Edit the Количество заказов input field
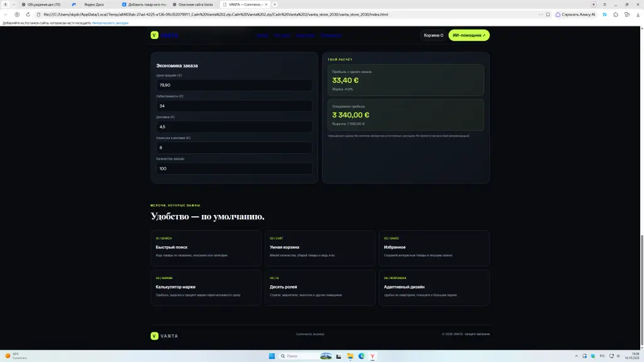 point(234,168)
